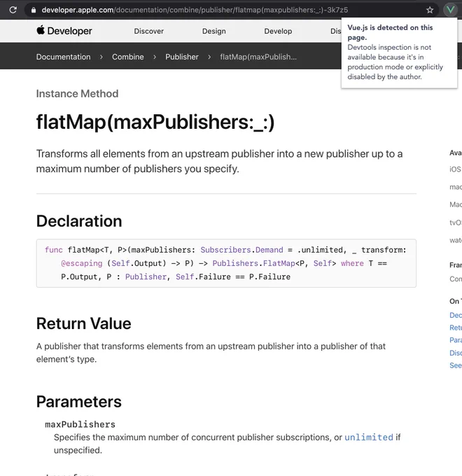Open the Discover menu
The image size is (462, 476).
[x=148, y=31]
